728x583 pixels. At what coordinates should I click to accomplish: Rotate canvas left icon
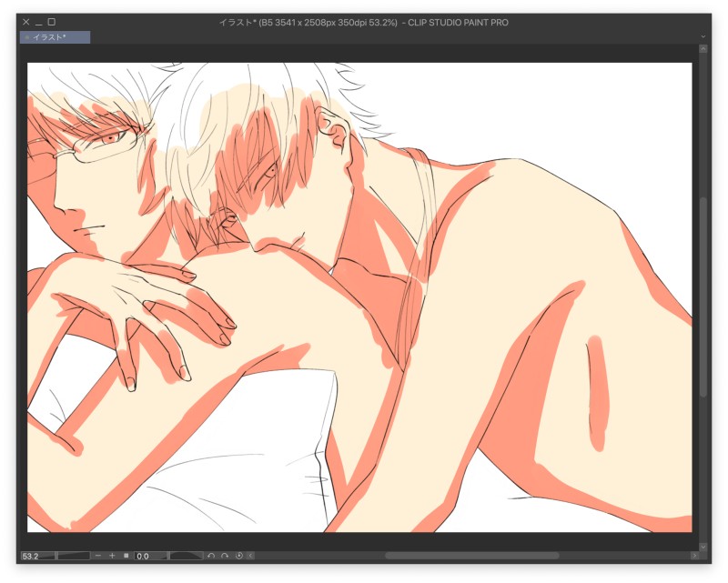click(x=211, y=556)
